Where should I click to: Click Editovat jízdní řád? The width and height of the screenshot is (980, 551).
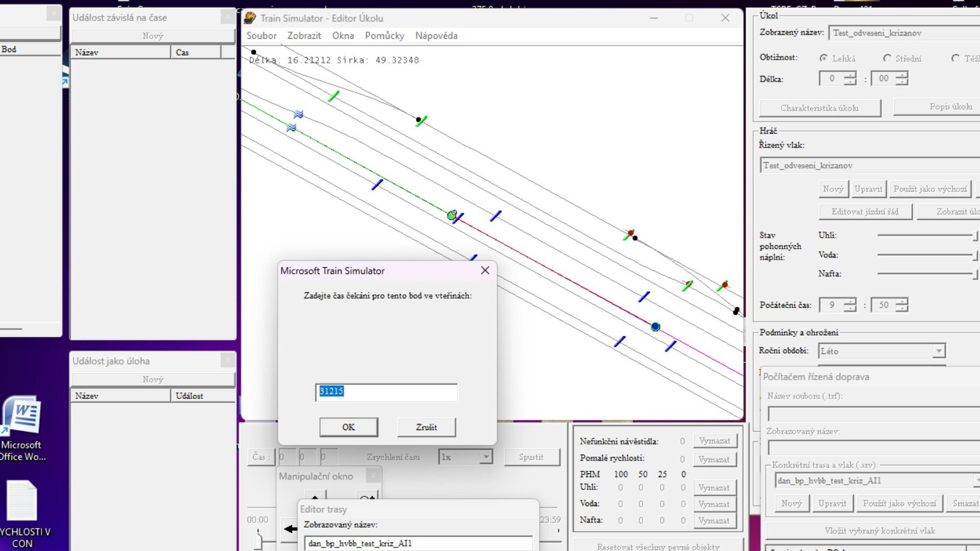tap(865, 211)
